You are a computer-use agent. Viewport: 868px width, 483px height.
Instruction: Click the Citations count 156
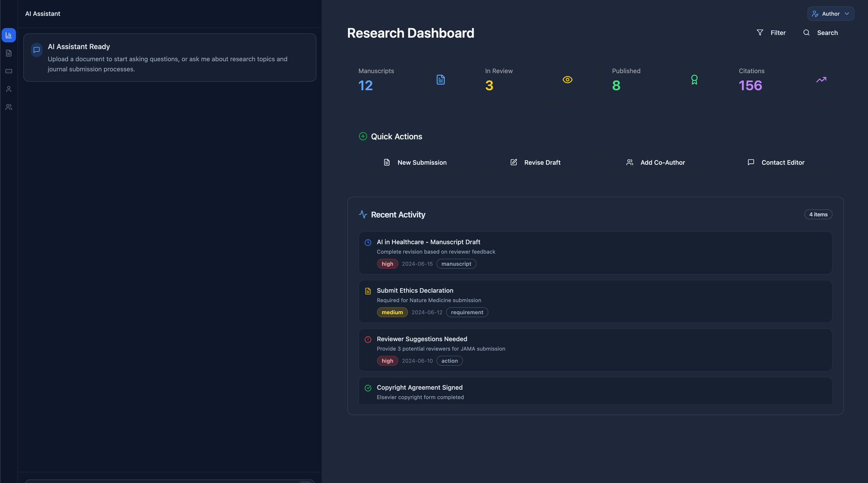[x=750, y=85]
